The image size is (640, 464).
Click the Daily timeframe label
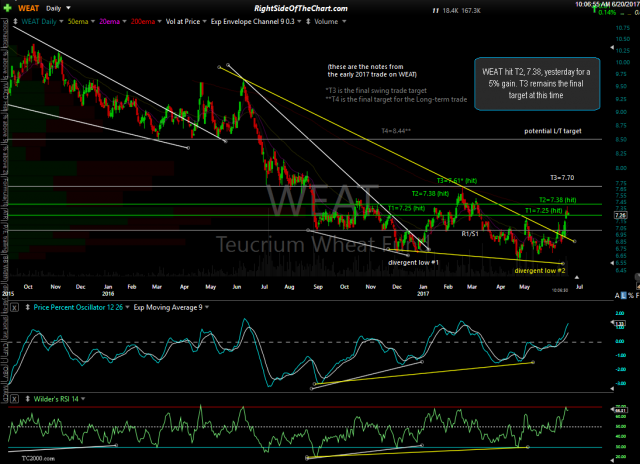coord(53,8)
